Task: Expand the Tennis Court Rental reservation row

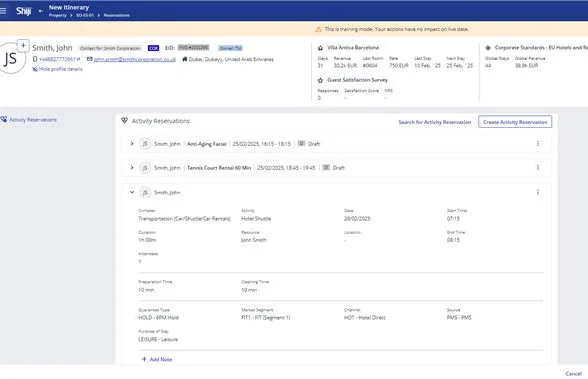Action: (132, 167)
